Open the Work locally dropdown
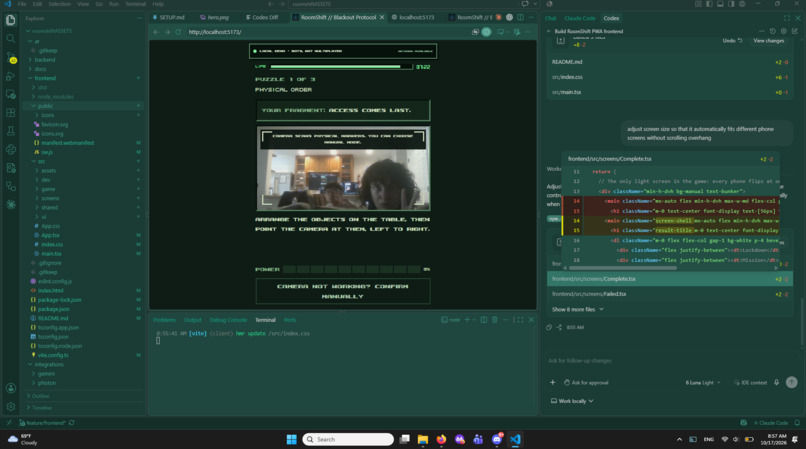 (x=572, y=401)
